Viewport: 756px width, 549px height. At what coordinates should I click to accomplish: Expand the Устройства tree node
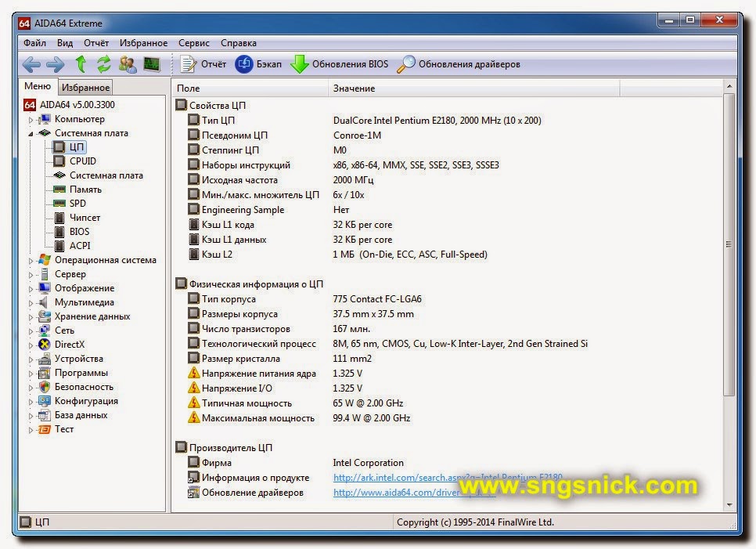pos(31,359)
